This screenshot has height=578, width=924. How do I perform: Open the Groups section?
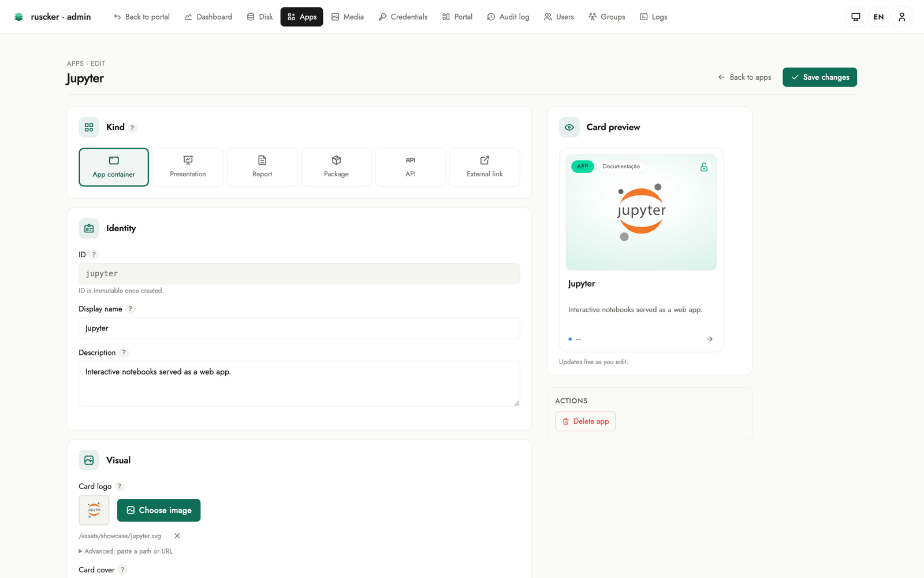click(607, 17)
